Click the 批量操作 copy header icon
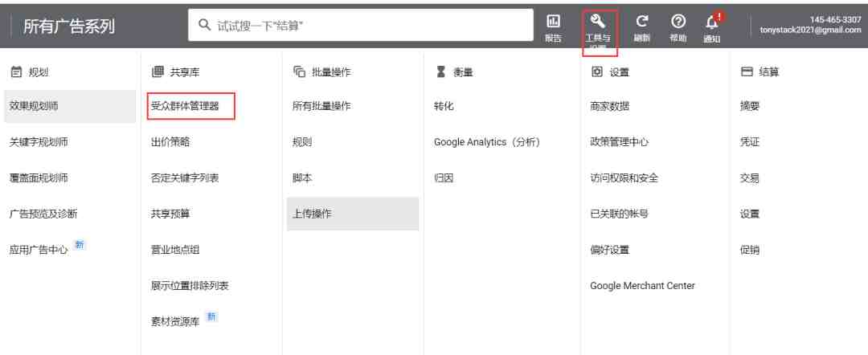The image size is (868, 355). 300,72
